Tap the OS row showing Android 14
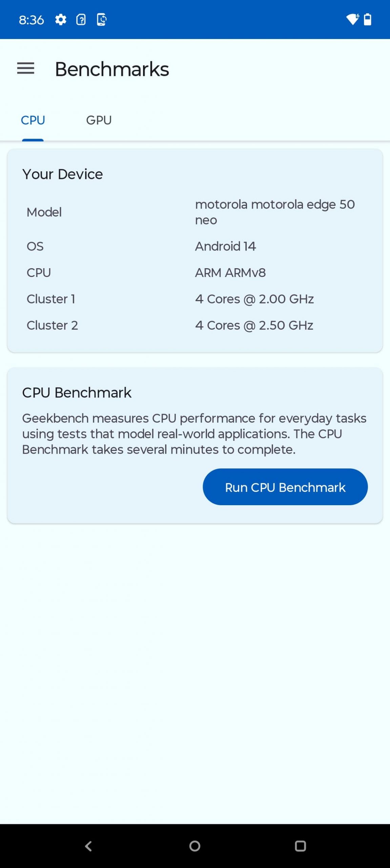 point(195,246)
